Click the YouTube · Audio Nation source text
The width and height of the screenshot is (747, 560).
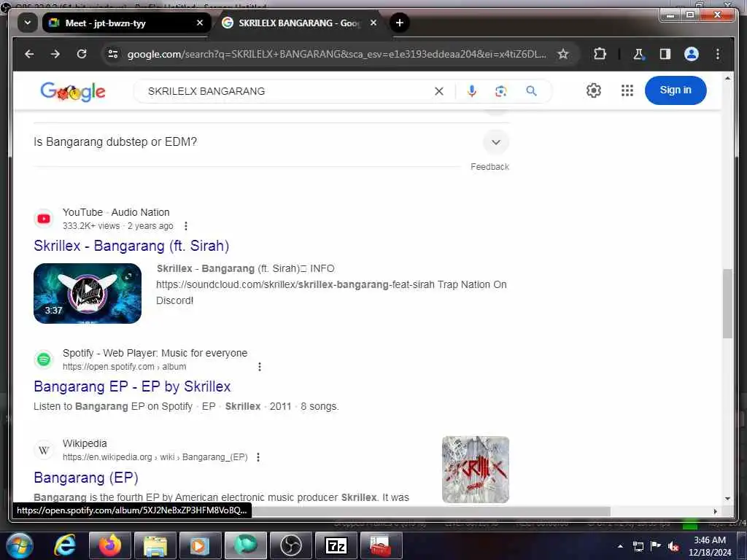[x=116, y=212]
